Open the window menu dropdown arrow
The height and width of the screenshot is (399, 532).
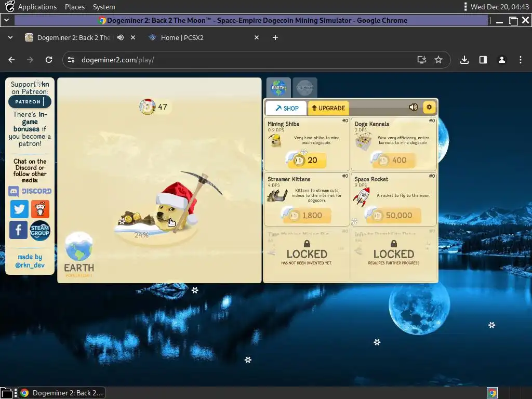point(6,20)
